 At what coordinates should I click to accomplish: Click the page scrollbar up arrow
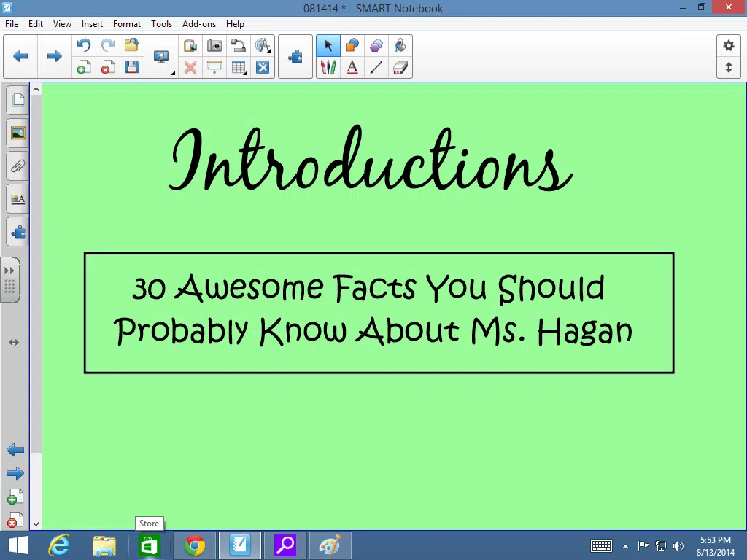[x=36, y=89]
